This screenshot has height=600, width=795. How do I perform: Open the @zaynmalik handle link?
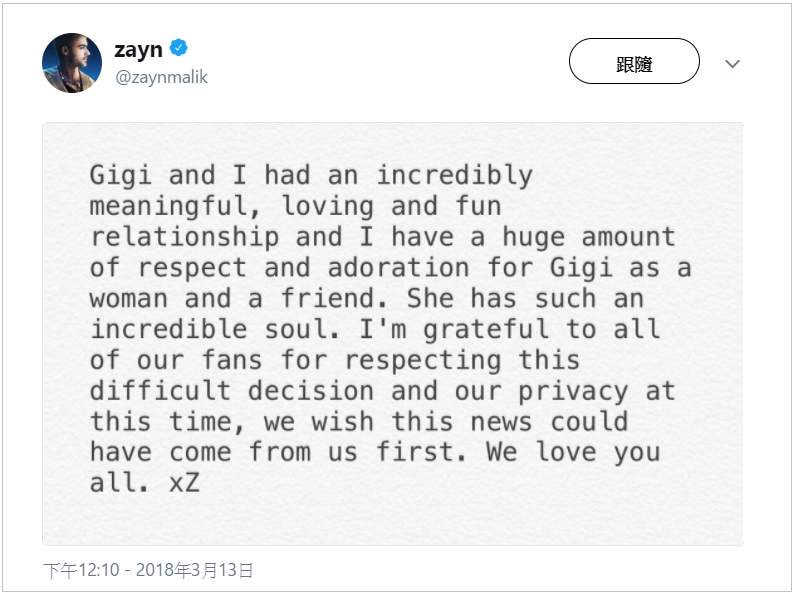162,77
